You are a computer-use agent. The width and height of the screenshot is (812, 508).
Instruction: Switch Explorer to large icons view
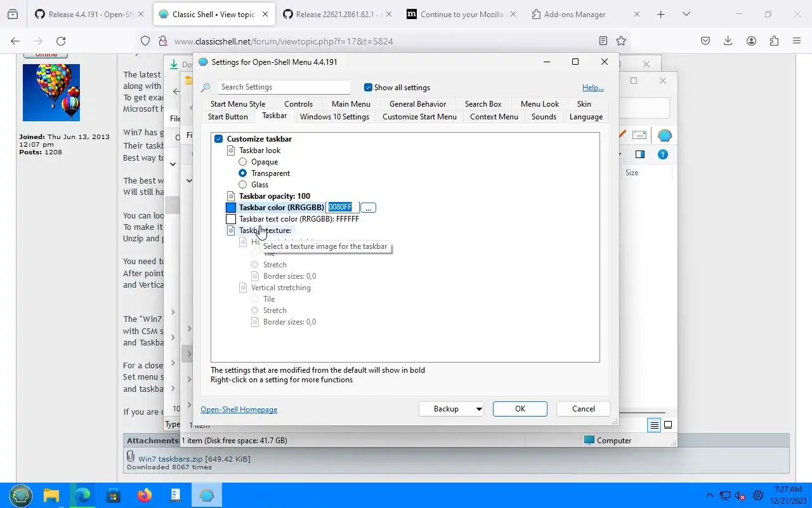tap(668, 425)
